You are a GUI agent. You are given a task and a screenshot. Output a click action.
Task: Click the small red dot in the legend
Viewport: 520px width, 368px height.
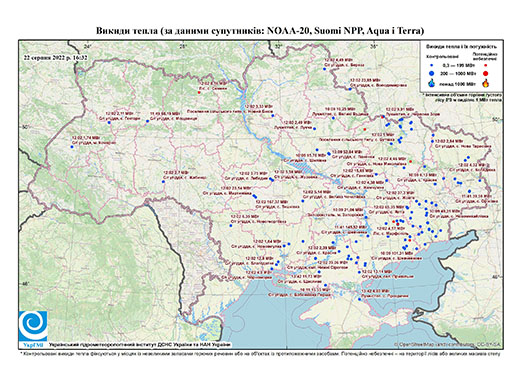click(x=486, y=66)
